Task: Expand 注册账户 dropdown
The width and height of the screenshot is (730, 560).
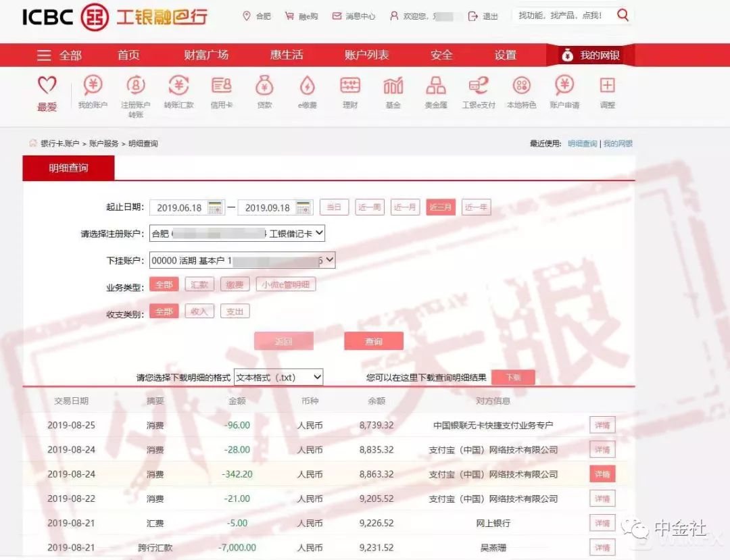Action: (237, 234)
